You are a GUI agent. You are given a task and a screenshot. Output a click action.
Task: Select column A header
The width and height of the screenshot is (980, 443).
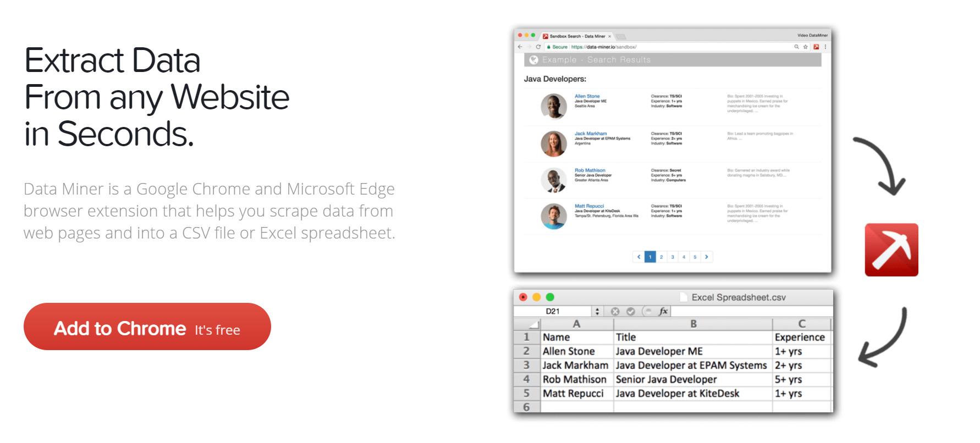[576, 324]
